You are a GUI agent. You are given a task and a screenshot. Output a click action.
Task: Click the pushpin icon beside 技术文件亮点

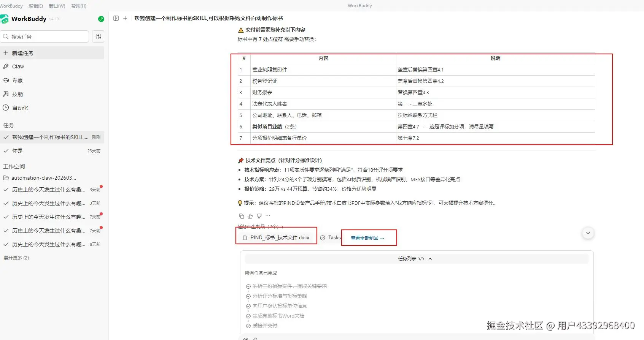240,160
